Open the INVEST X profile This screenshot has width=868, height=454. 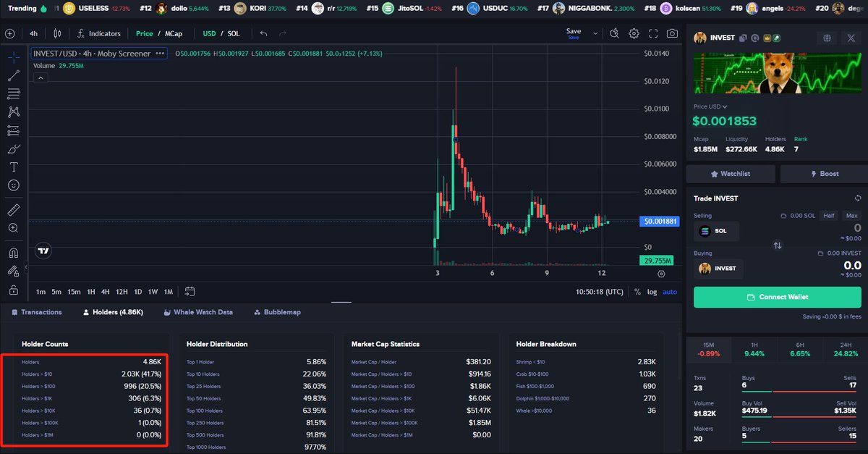[x=851, y=38]
